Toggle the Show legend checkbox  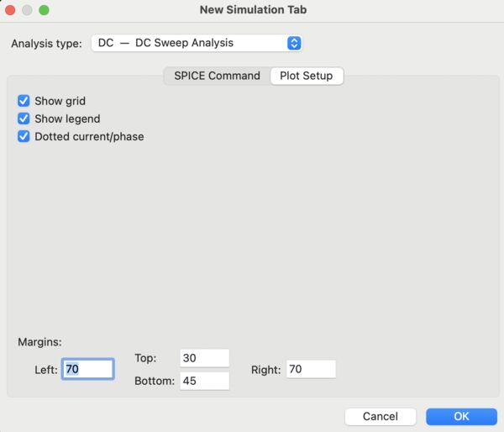(x=24, y=119)
